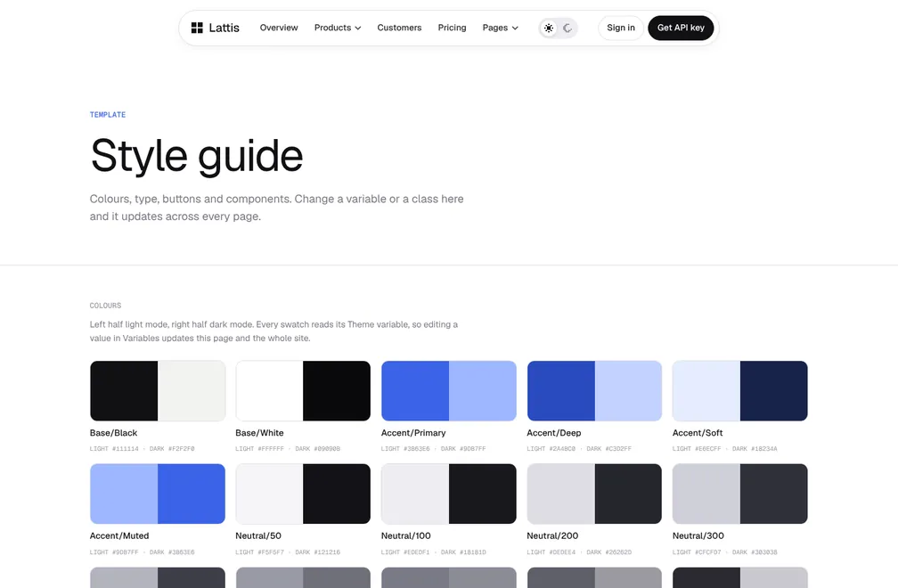Select the white half of Base/White swatch

point(269,391)
